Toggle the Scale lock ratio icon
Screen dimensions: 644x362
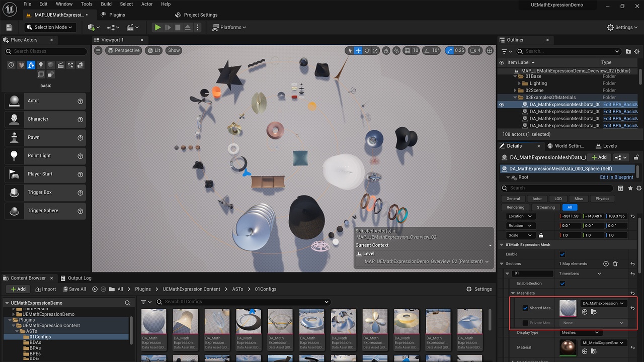point(541,235)
